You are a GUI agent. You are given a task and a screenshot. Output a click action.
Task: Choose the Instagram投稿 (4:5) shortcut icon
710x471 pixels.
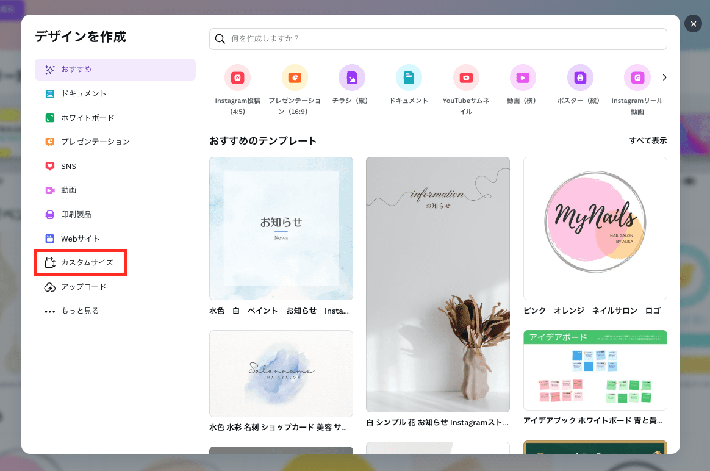pyautogui.click(x=237, y=78)
